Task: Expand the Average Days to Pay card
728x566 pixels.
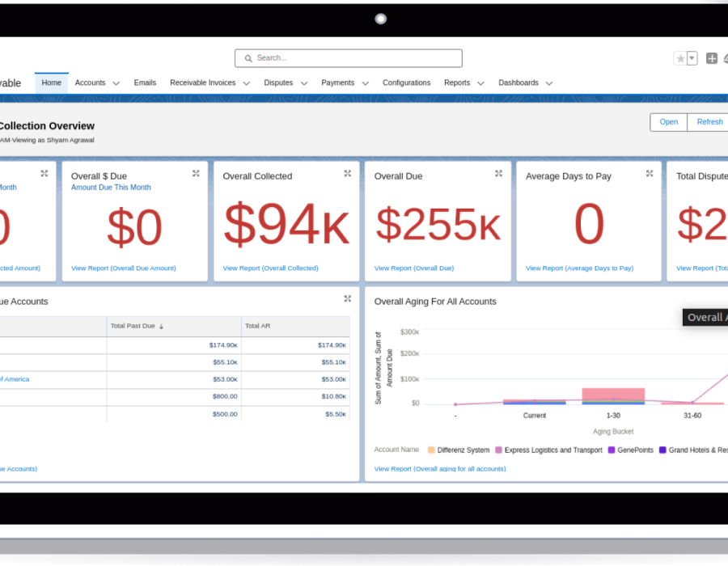Action: coord(650,173)
